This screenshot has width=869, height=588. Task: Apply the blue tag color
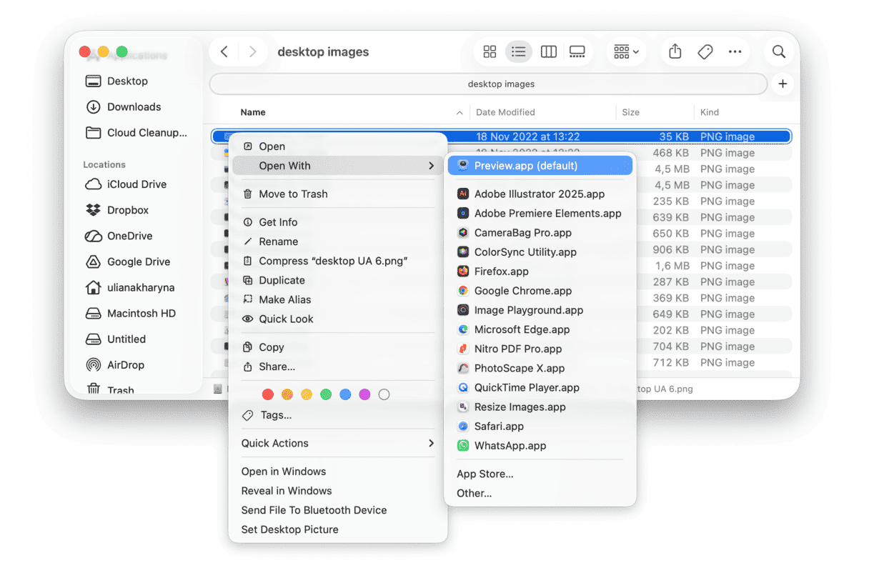coord(345,394)
